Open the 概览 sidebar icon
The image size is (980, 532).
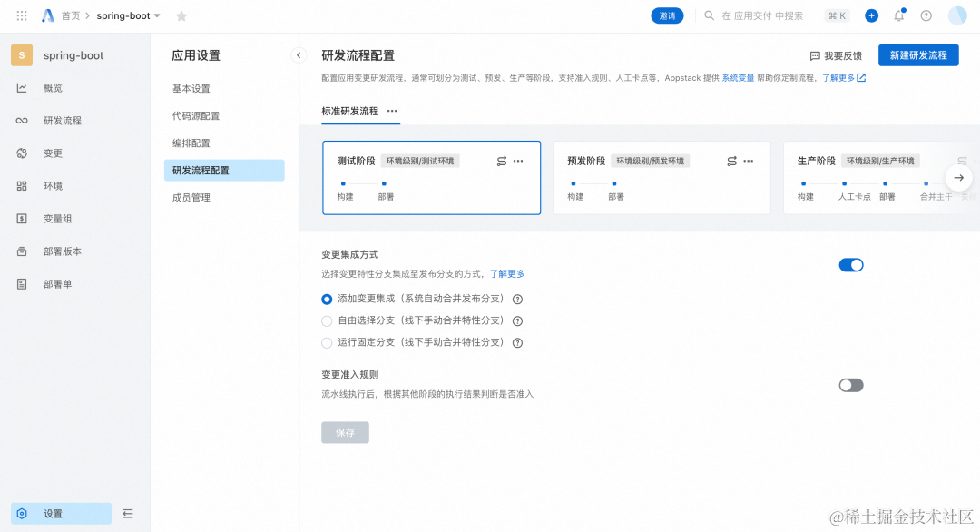(20, 86)
